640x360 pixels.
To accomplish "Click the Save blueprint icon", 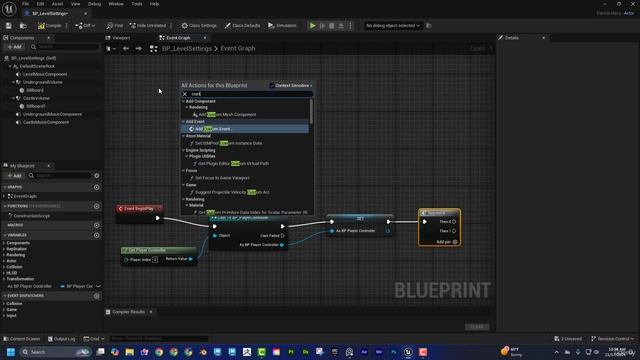I will (x=9, y=26).
